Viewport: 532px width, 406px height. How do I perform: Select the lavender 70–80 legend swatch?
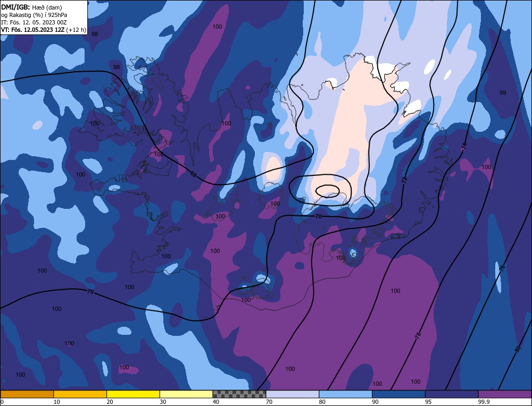(x=293, y=394)
